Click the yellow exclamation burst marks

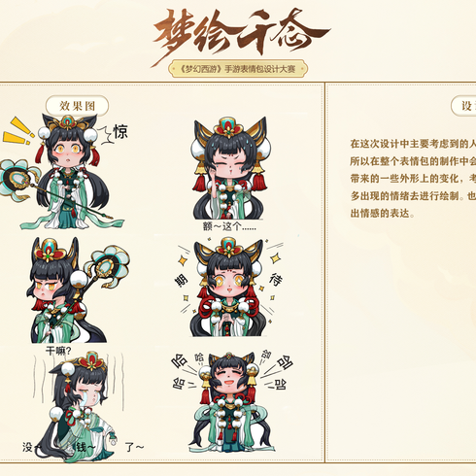point(18,132)
